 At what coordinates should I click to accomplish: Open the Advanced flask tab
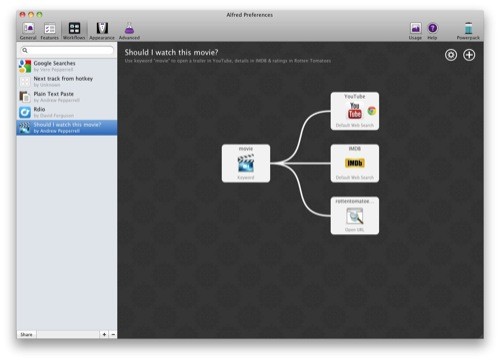tap(129, 31)
